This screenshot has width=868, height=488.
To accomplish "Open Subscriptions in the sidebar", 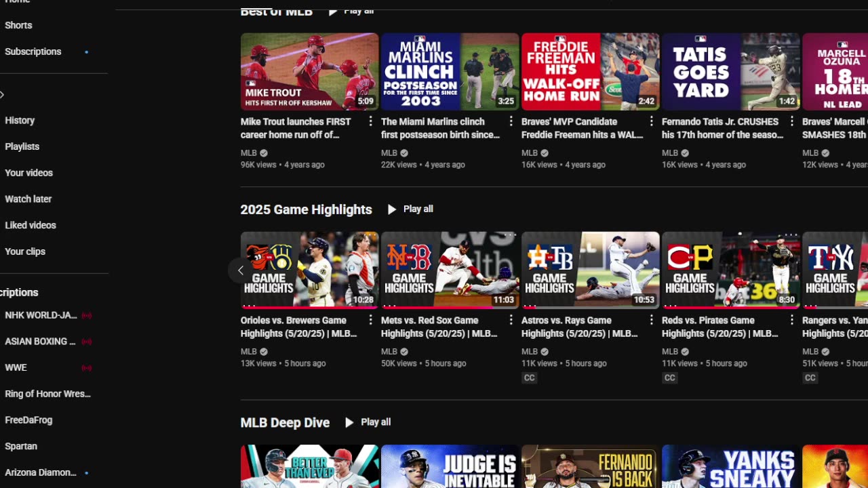I will [x=33, y=52].
